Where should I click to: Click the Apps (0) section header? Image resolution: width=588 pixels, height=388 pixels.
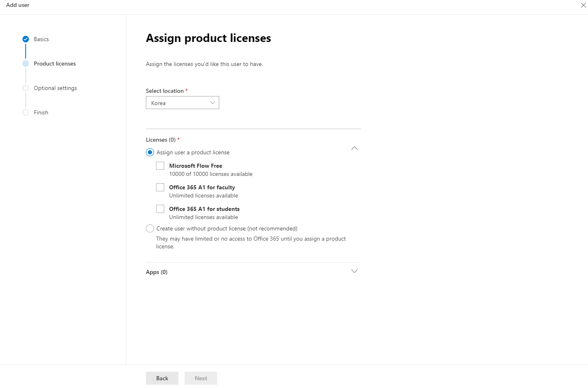pos(156,272)
